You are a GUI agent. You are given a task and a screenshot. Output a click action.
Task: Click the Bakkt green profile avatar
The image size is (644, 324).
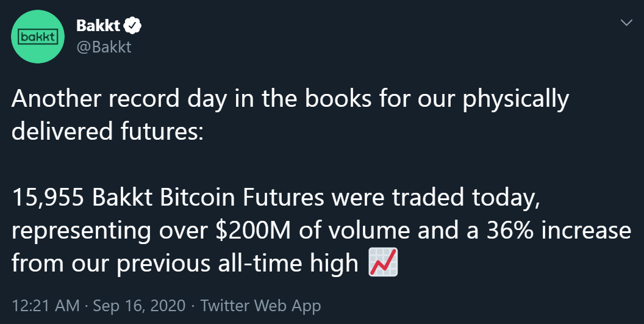coord(38,37)
